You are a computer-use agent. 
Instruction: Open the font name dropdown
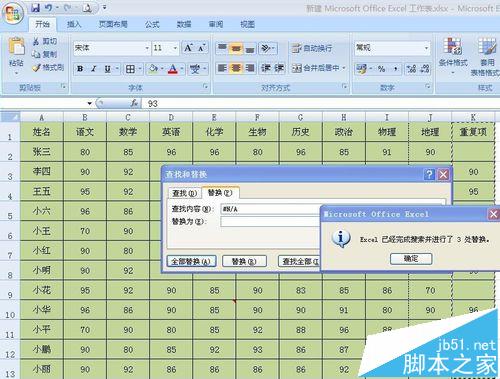pyautogui.click(x=147, y=48)
